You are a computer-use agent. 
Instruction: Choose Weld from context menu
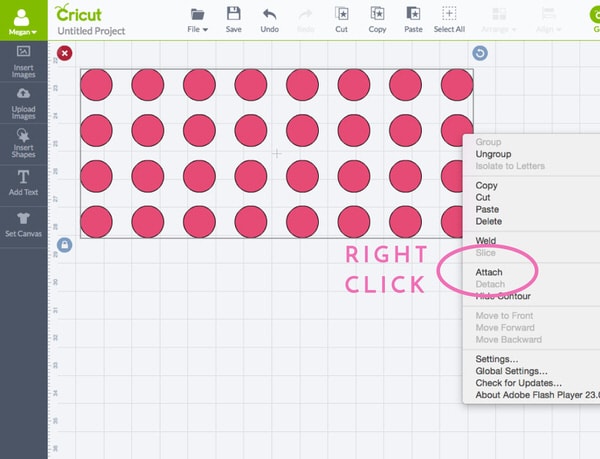tap(486, 241)
